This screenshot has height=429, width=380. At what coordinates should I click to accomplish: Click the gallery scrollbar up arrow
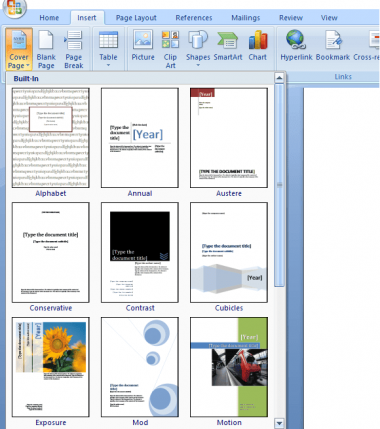click(279, 78)
